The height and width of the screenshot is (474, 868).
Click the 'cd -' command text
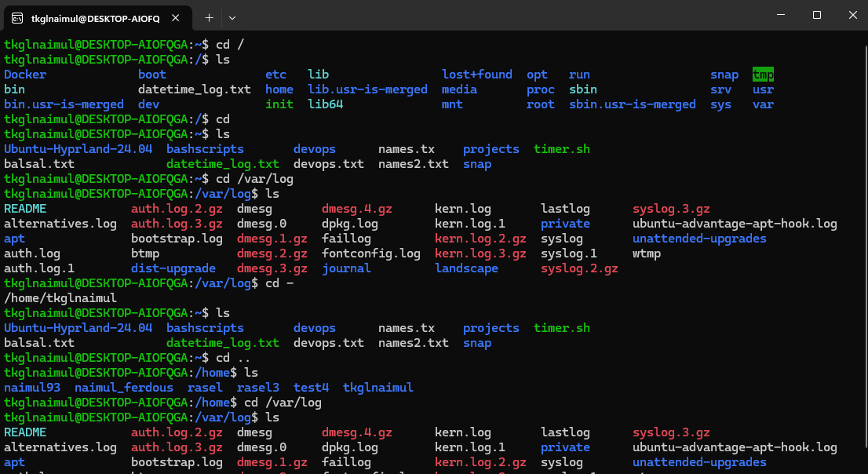point(279,283)
